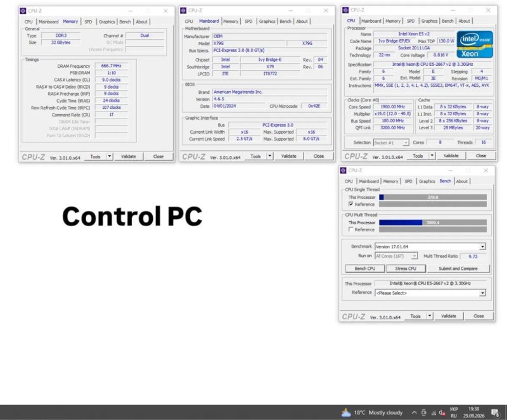This screenshot has width=507, height=420.
Task: Enable the Reference checkbox under CPU Multi Thread
Action: (351, 229)
